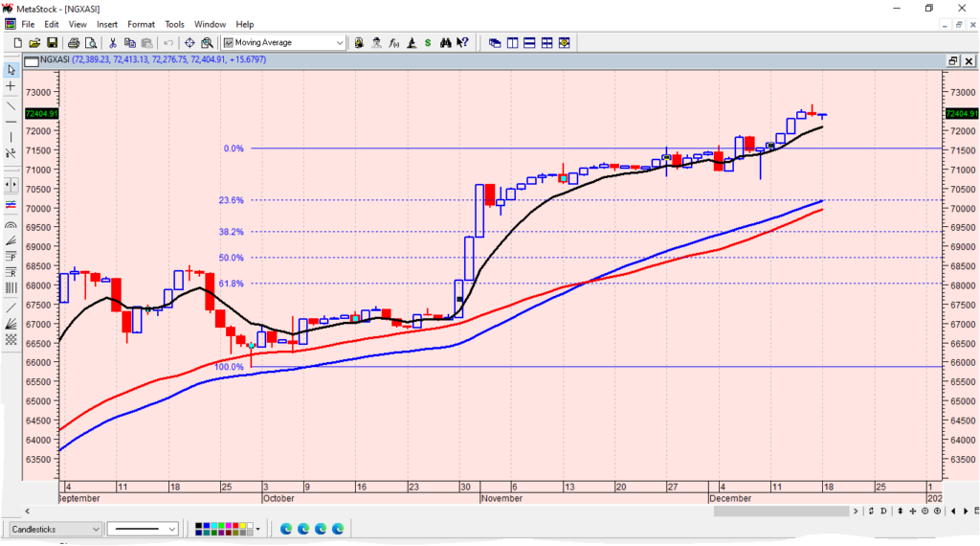Click the Save file toolbar icon

(52, 43)
